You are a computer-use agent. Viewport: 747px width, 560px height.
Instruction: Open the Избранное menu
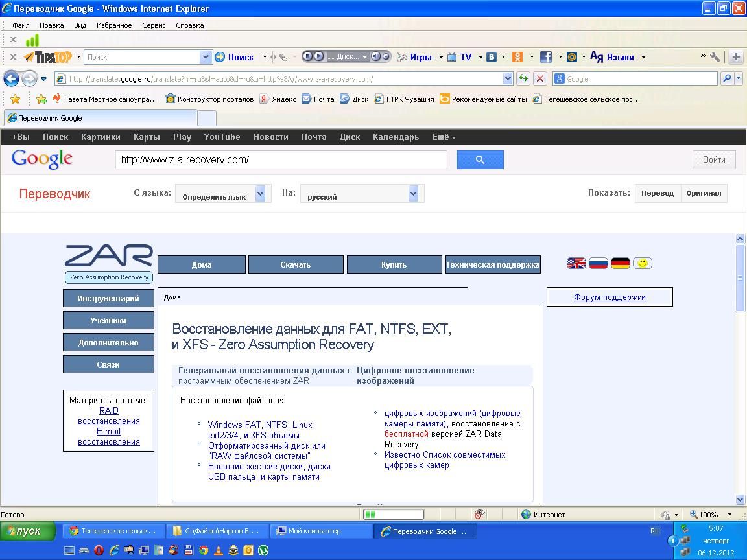pos(114,25)
